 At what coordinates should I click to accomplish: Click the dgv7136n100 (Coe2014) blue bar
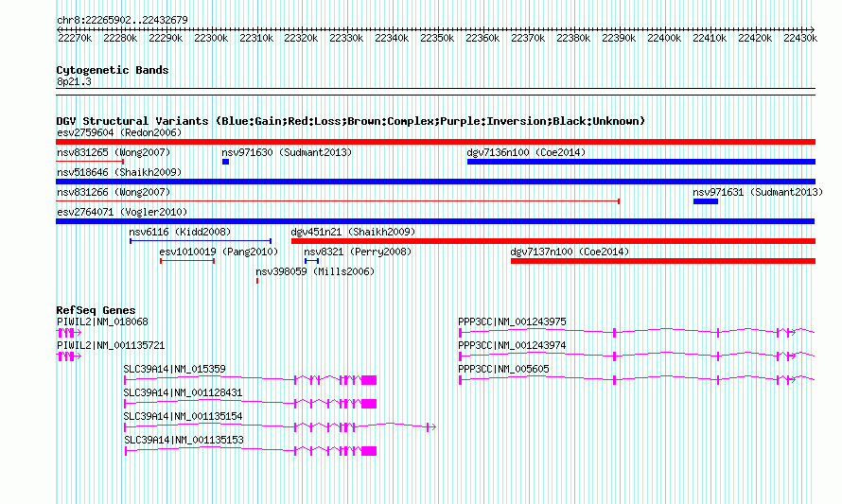click(641, 162)
